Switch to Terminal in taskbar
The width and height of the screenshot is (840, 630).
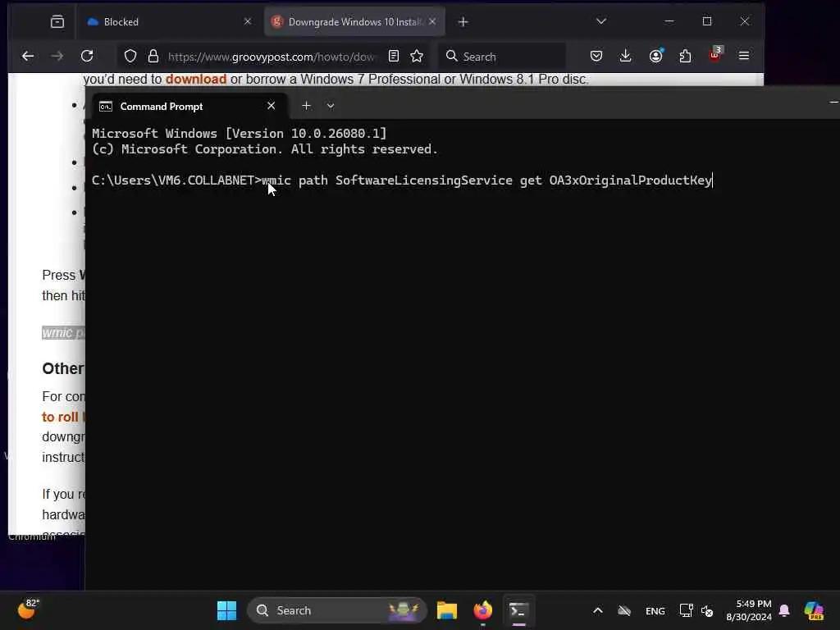point(518,610)
